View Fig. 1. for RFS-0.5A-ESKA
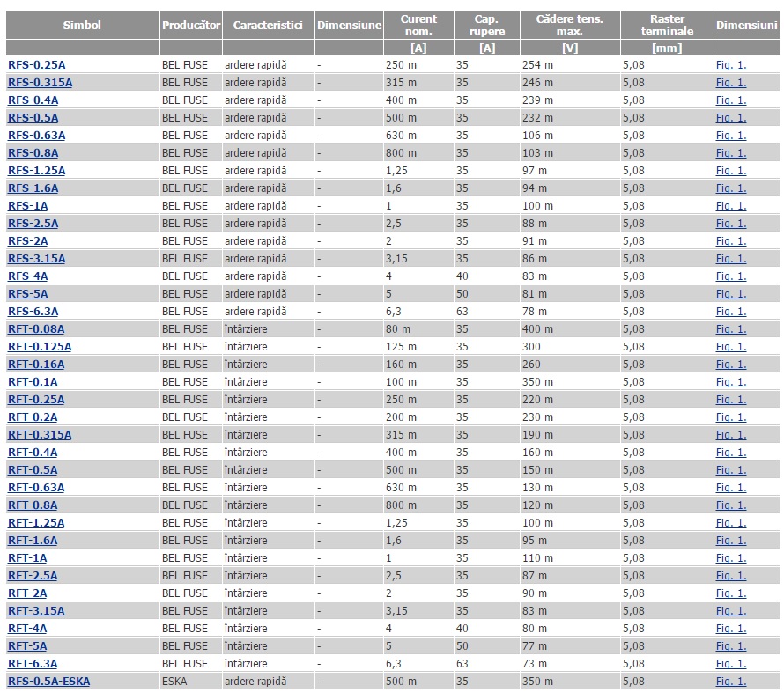Screen dimensions: 784x693 tap(731, 682)
